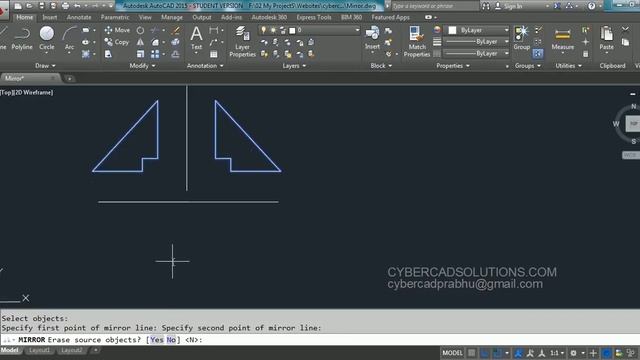Select the Circle tool
The width and height of the screenshot is (640, 360).
click(47, 38)
